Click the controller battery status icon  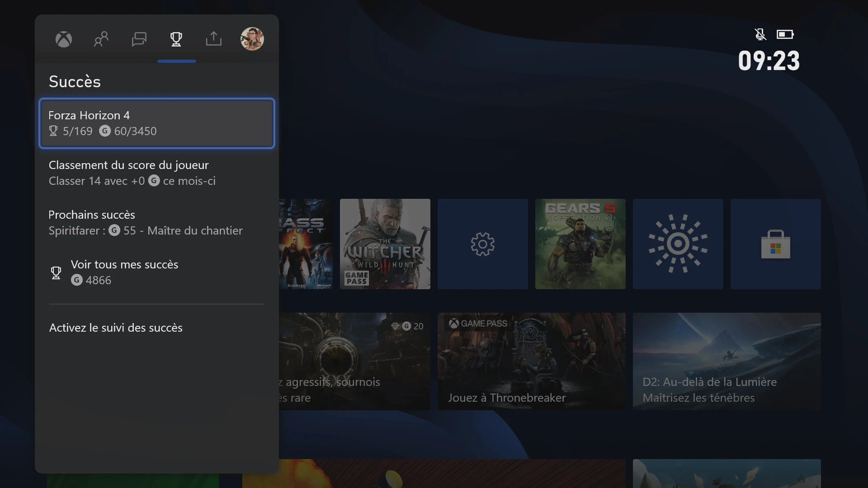click(x=785, y=34)
